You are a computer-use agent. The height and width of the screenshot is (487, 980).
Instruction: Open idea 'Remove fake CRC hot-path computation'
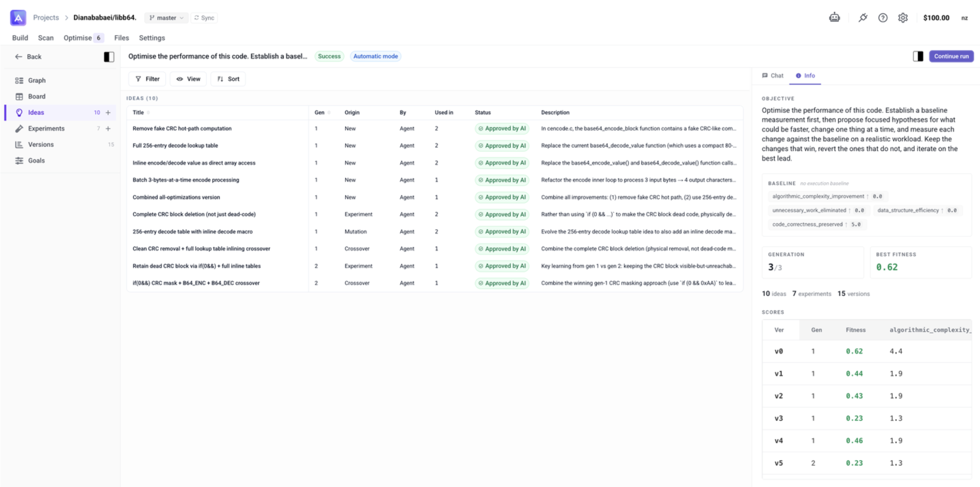coord(182,128)
